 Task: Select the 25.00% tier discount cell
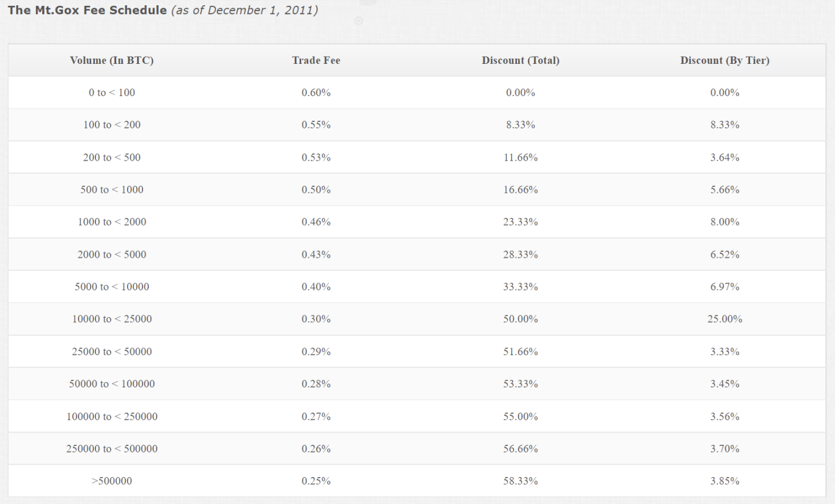coord(724,319)
